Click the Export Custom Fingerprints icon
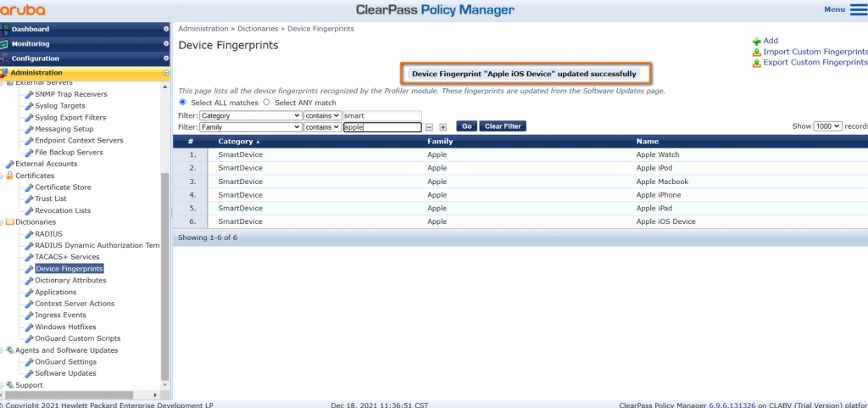Viewport: 868px width, 408px height. coord(757,63)
